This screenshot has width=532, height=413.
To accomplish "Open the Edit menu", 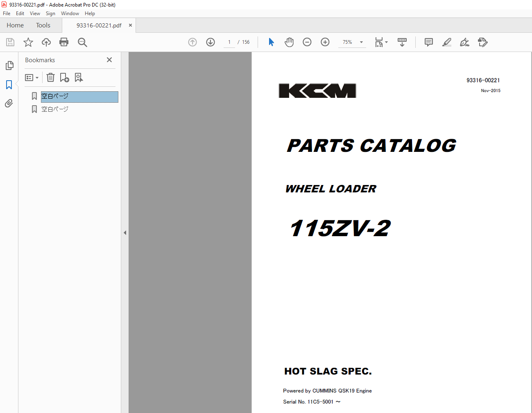I will click(x=20, y=14).
